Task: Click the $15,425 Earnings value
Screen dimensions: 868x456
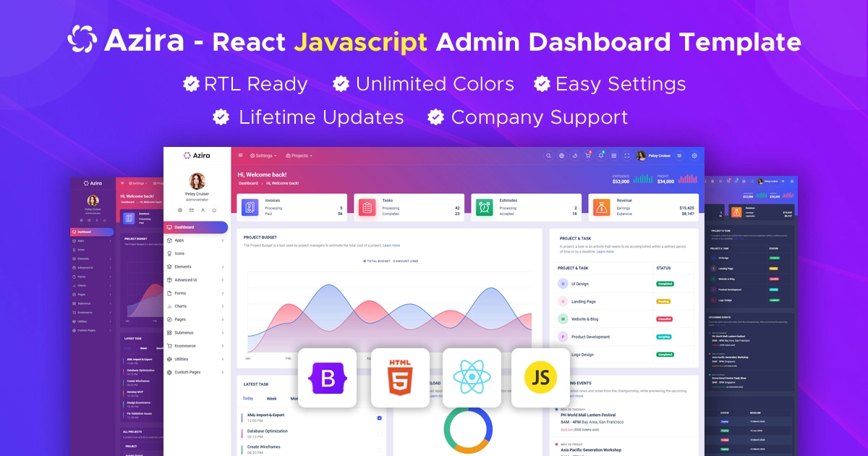Action: pyautogui.click(x=687, y=208)
